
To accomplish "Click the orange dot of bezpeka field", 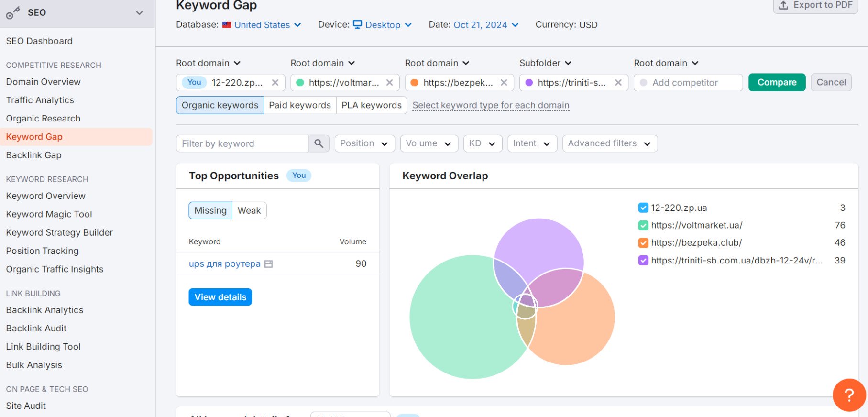I will (414, 83).
